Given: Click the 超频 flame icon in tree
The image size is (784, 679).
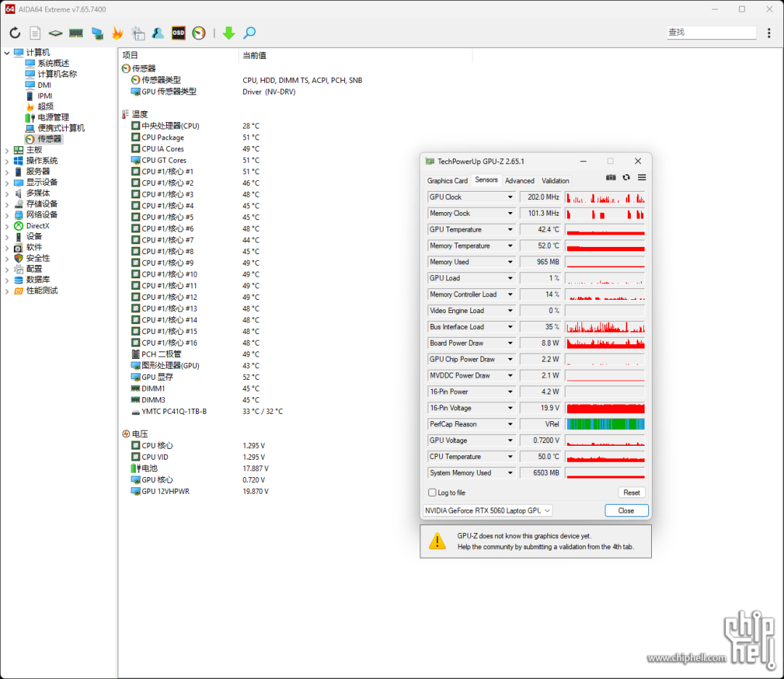Looking at the screenshot, I should (x=30, y=107).
